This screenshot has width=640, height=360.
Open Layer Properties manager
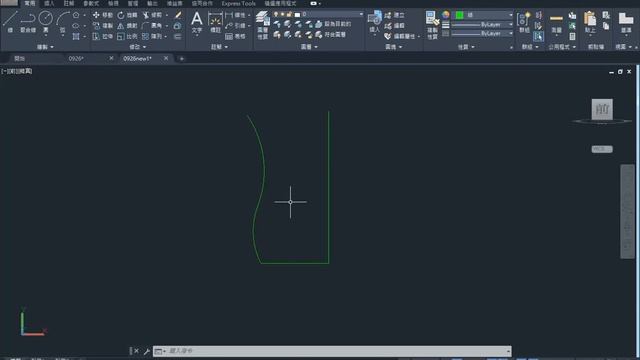262,24
